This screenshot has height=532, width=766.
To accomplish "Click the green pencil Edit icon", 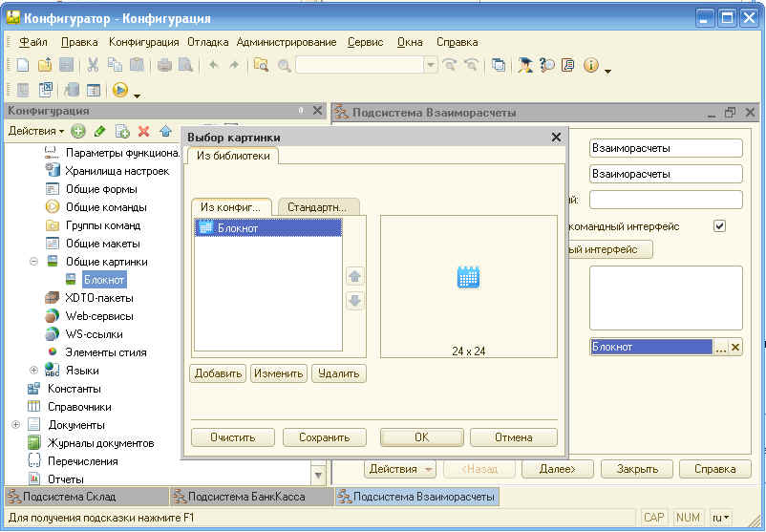I will click(x=99, y=131).
